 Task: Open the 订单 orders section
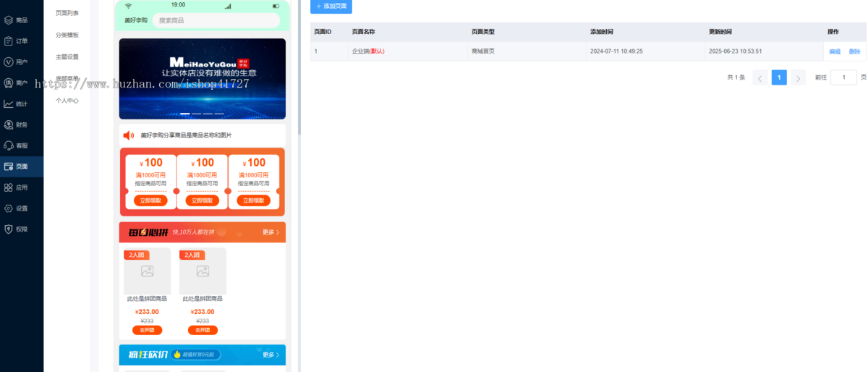pyautogui.click(x=22, y=41)
